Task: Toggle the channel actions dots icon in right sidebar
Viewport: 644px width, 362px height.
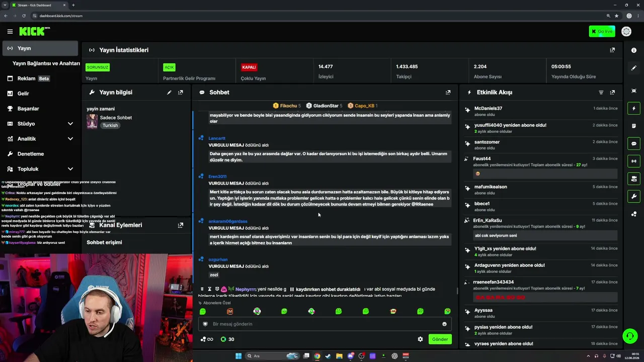Action: 634,214
